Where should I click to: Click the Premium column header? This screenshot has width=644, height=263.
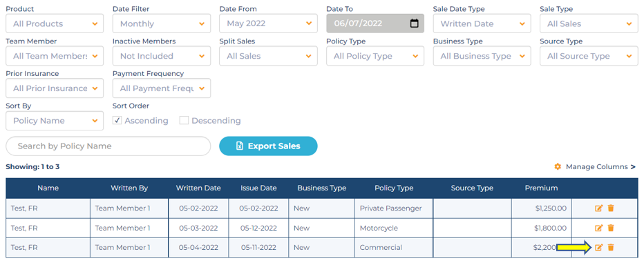(541, 188)
